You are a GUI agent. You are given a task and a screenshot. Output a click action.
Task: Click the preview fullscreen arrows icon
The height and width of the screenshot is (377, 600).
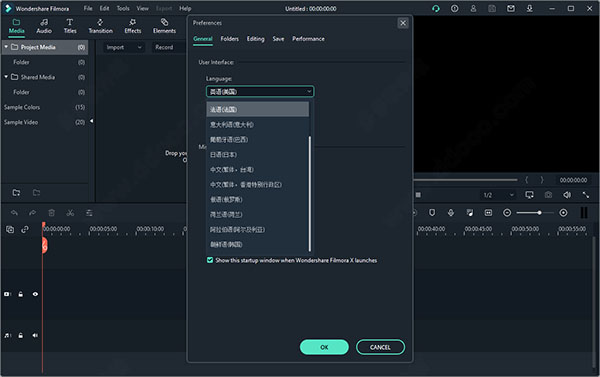pos(586,195)
